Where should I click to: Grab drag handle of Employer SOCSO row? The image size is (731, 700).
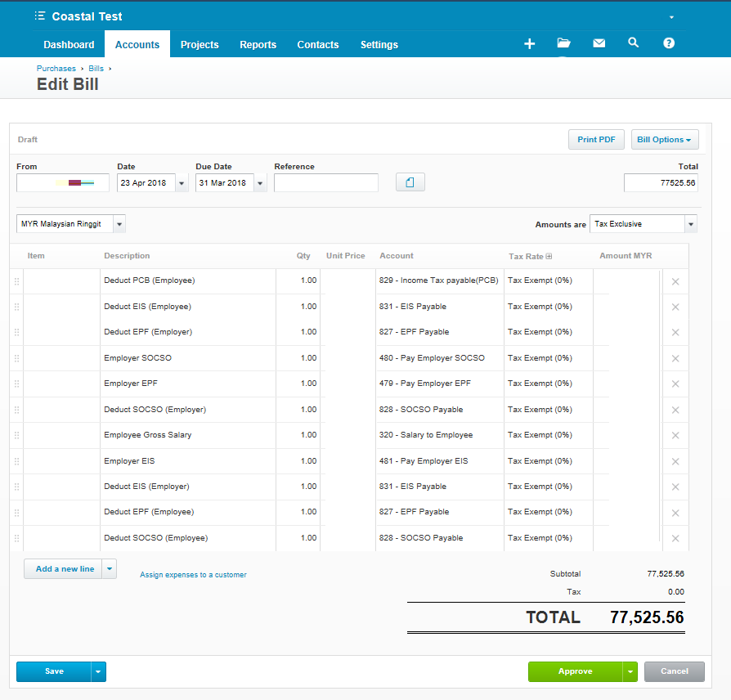pos(17,358)
